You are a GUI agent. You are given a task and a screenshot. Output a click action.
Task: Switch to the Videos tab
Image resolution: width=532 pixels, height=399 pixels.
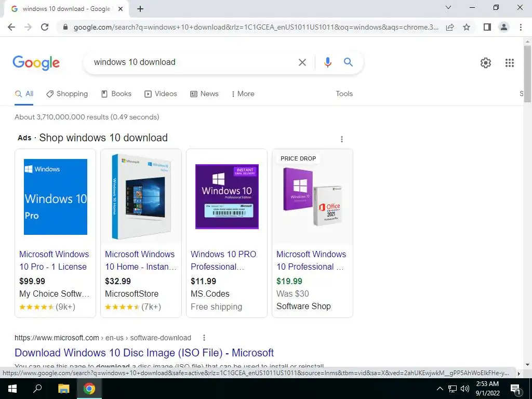[161, 94]
